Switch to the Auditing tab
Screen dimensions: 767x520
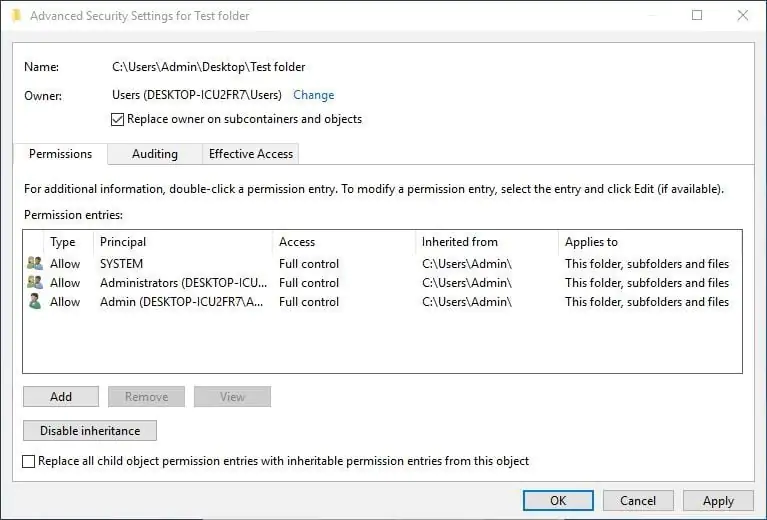(155, 154)
